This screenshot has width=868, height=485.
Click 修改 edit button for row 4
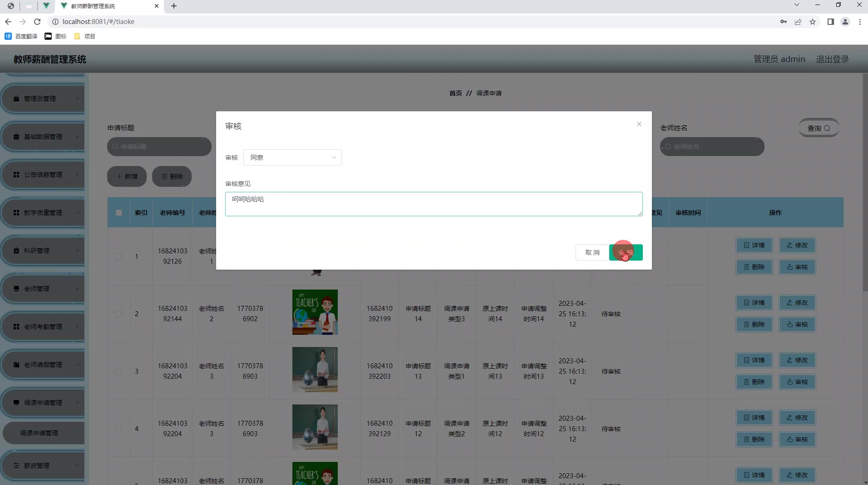tap(797, 418)
